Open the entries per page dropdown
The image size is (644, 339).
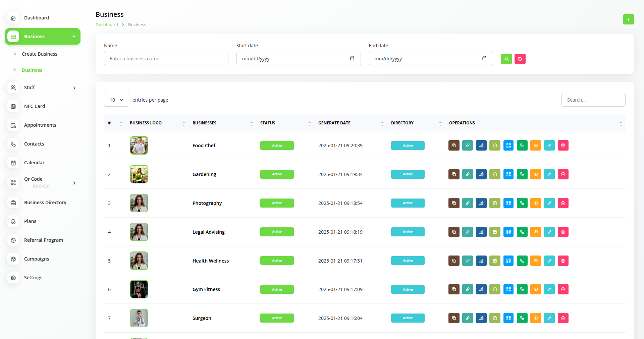[116, 100]
